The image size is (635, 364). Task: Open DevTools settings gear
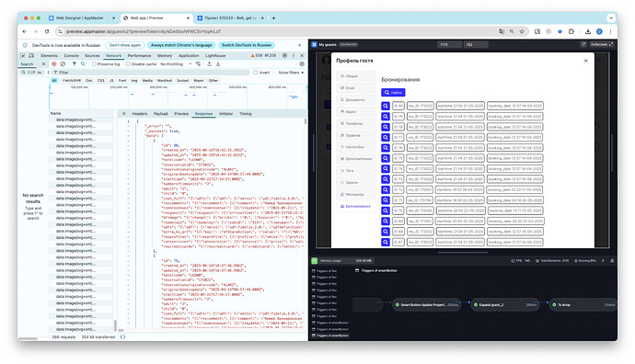[284, 55]
